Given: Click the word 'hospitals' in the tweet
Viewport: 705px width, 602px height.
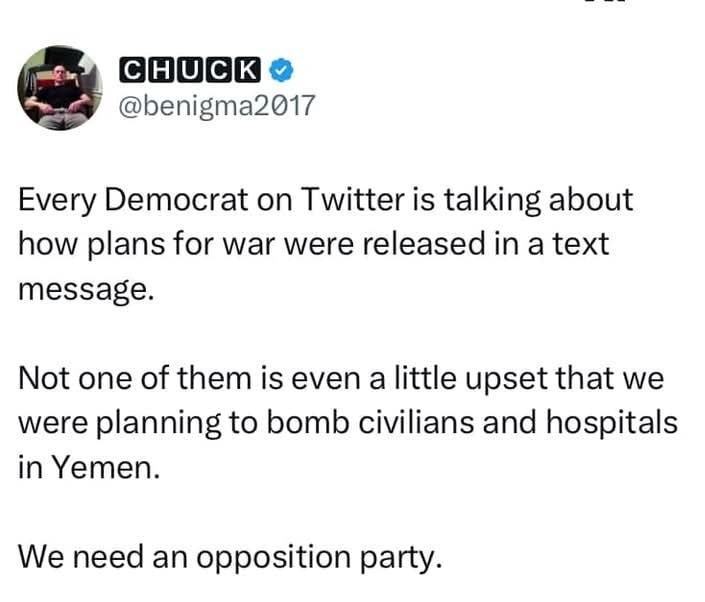Looking at the screenshot, I should click(608, 423).
